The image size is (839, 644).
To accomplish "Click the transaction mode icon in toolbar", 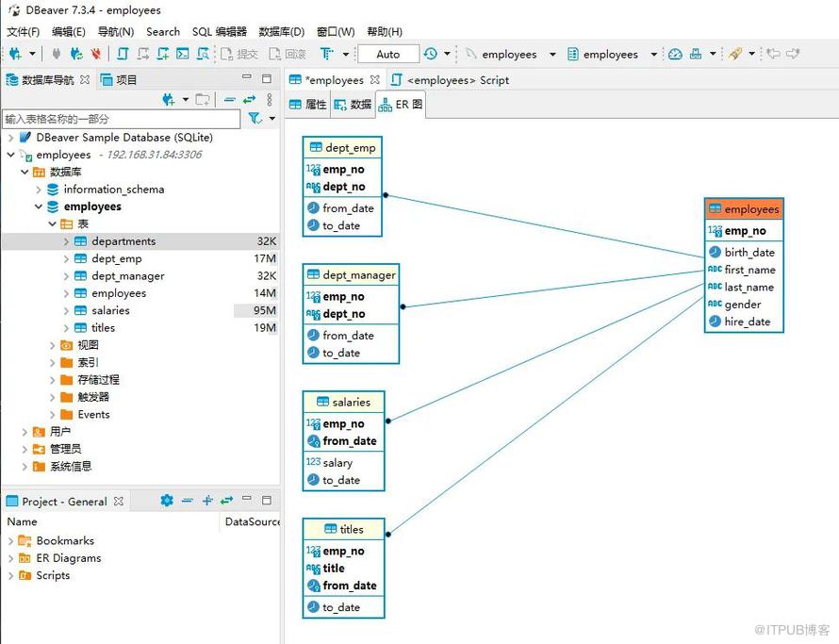I will 326,54.
